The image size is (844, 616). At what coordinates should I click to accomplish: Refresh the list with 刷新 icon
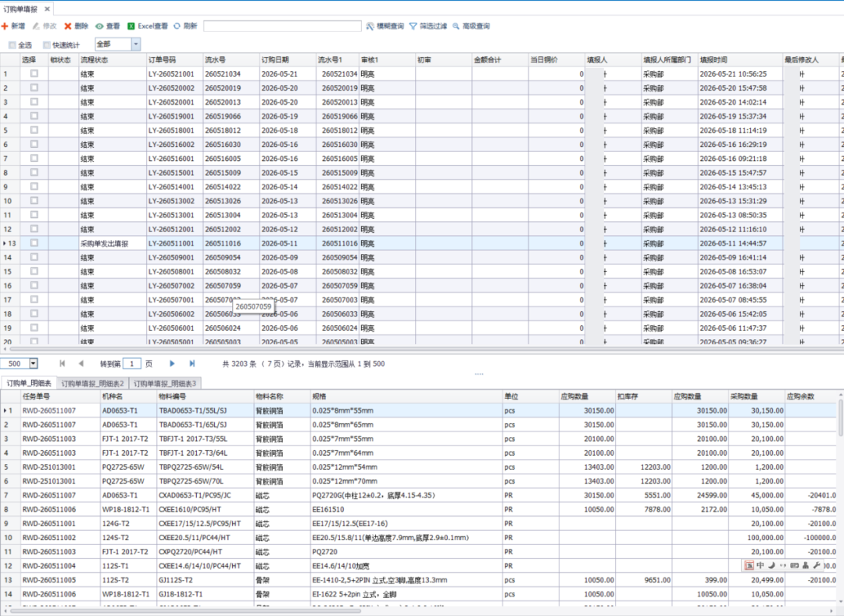[x=177, y=26]
